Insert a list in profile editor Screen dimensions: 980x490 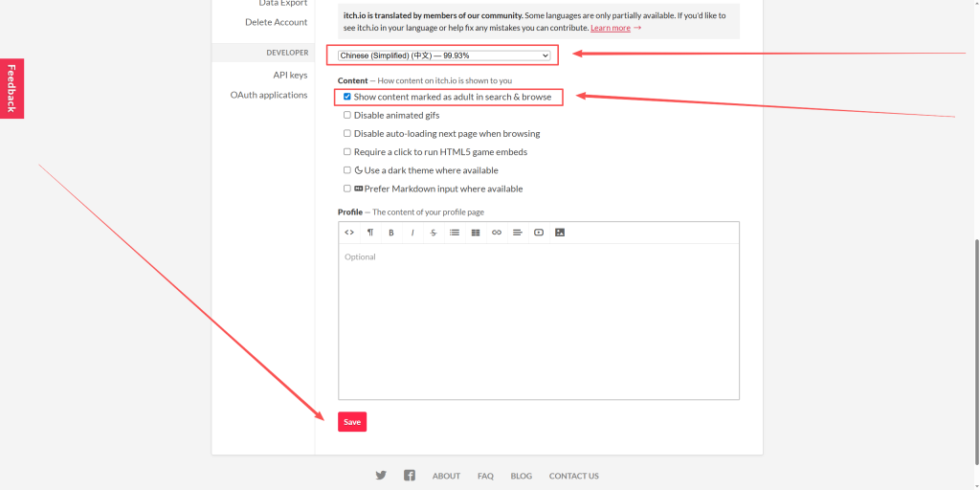pyautogui.click(x=455, y=233)
